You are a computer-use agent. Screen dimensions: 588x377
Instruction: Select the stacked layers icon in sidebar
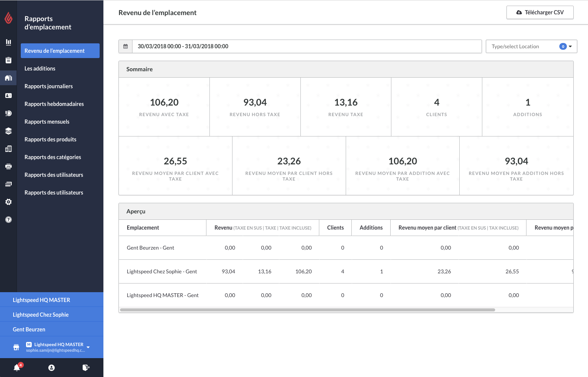pyautogui.click(x=8, y=131)
